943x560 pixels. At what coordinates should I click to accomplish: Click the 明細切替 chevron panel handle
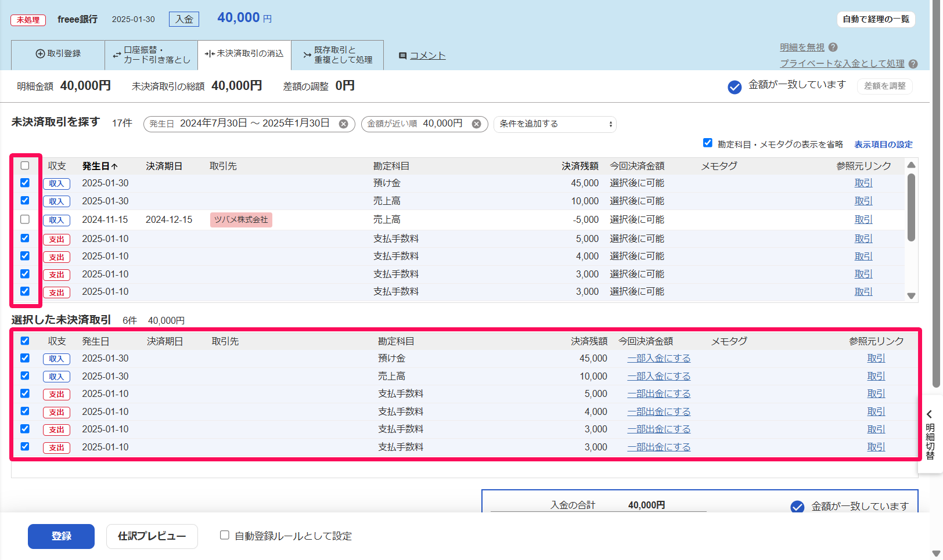click(x=930, y=434)
